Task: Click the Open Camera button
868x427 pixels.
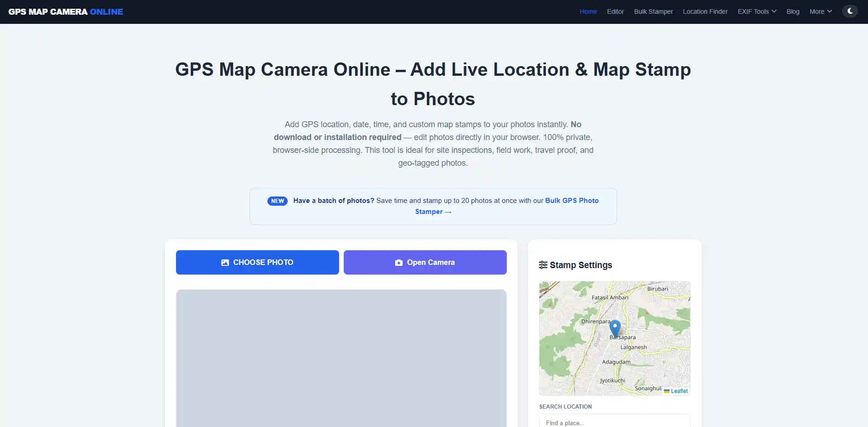Action: tap(425, 262)
